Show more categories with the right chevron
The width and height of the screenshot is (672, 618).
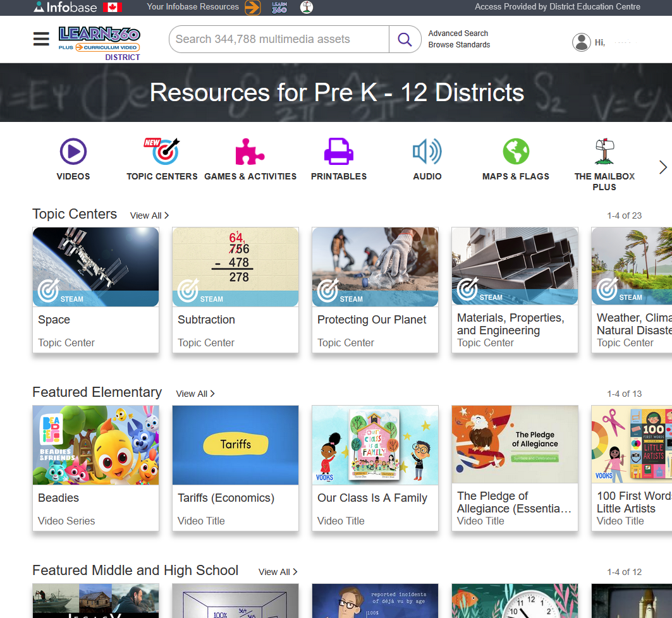[663, 167]
